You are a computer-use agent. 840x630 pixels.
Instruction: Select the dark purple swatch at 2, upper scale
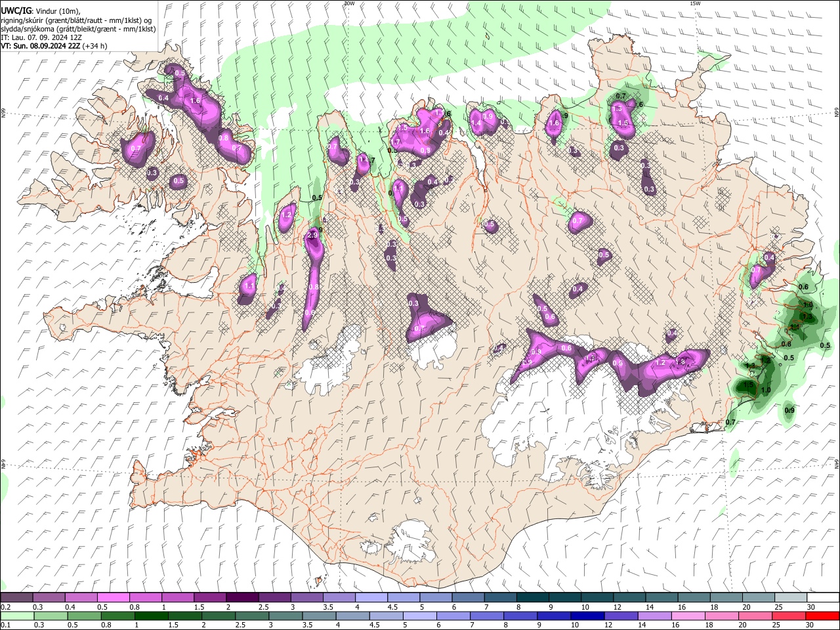[x=241, y=597]
